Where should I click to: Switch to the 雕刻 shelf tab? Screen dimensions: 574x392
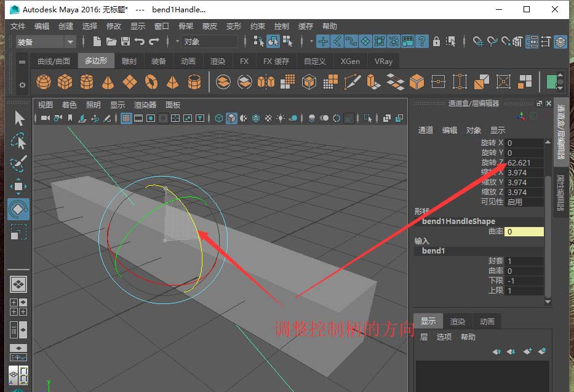[129, 61]
